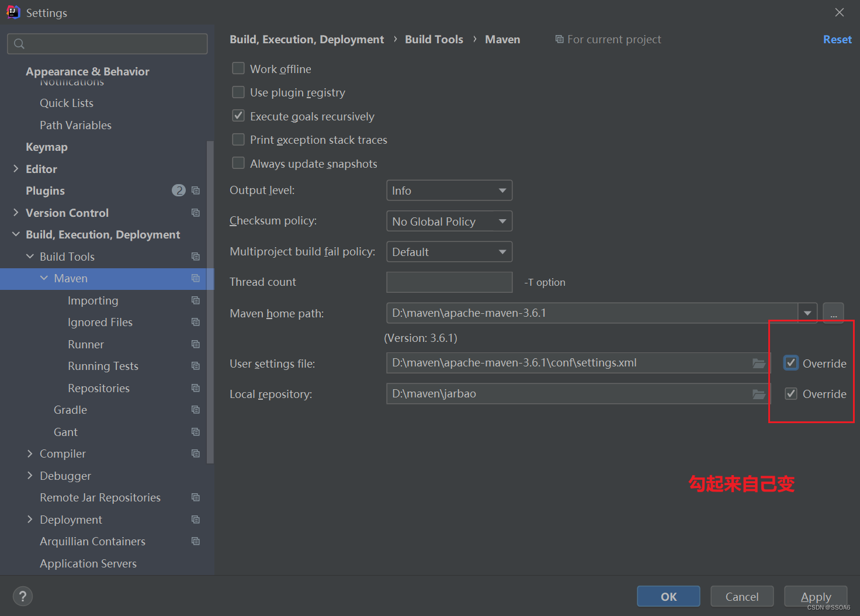Click the Thread count input field
860x616 pixels.
click(449, 282)
